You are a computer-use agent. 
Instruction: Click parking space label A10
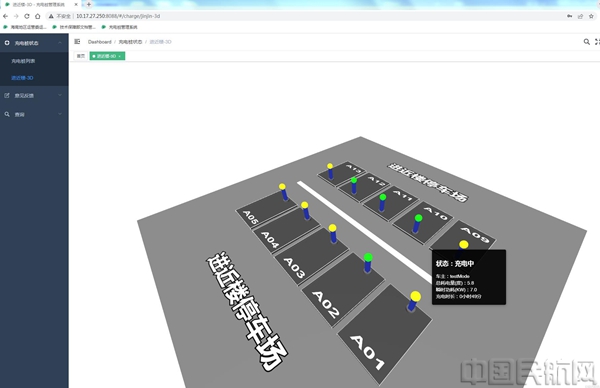coord(435,213)
